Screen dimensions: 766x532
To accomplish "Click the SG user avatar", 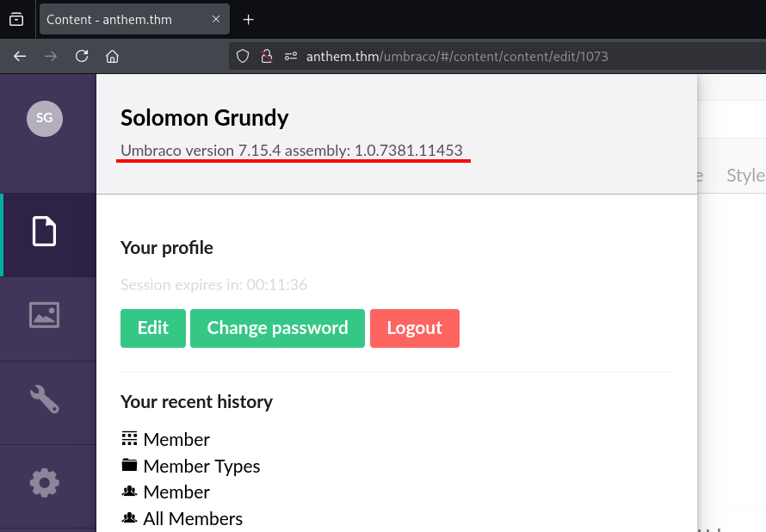I will (45, 119).
